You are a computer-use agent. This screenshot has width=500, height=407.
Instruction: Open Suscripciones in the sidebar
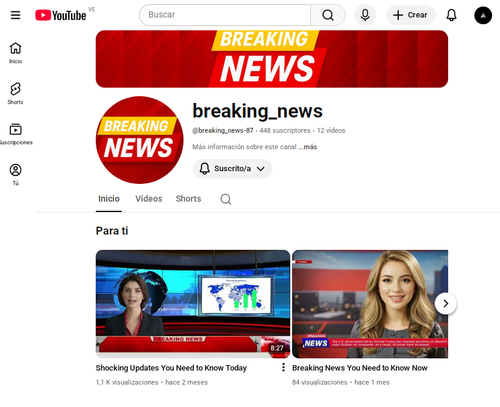15,134
